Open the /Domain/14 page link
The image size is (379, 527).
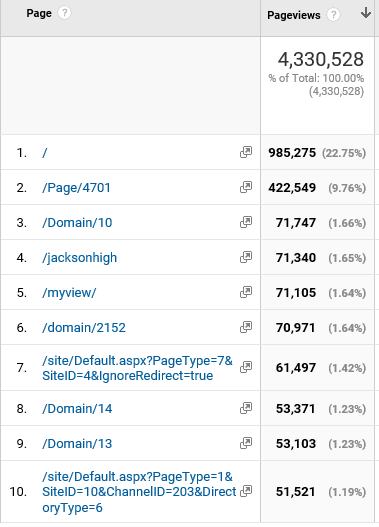pos(77,409)
